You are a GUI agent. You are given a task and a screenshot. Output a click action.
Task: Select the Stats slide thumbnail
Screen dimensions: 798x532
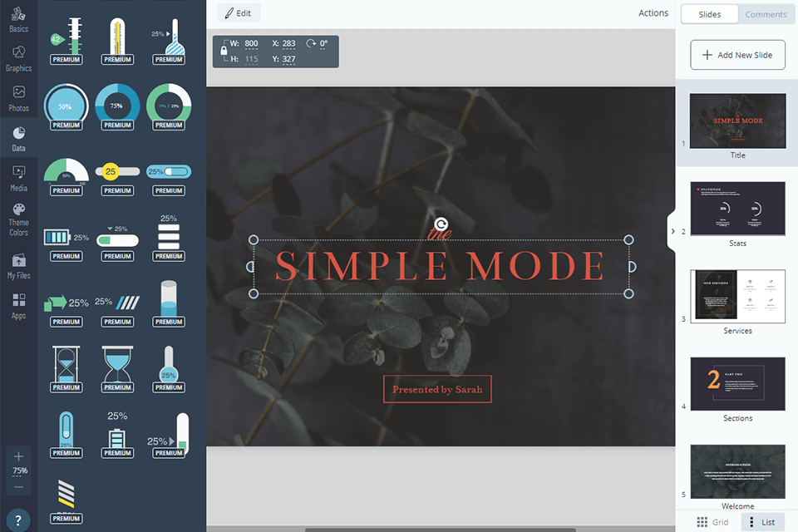pos(737,209)
